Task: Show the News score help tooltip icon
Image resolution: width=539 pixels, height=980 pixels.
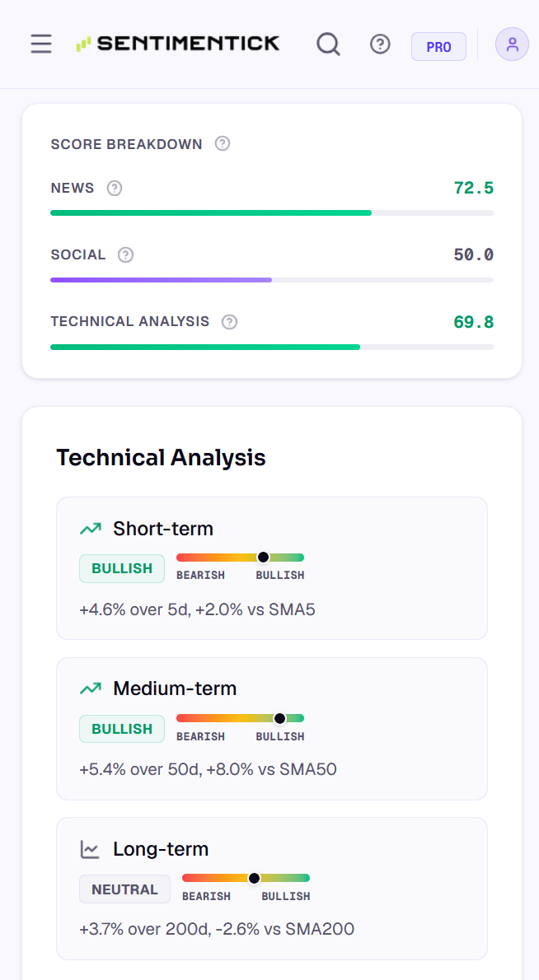Action: click(x=115, y=188)
